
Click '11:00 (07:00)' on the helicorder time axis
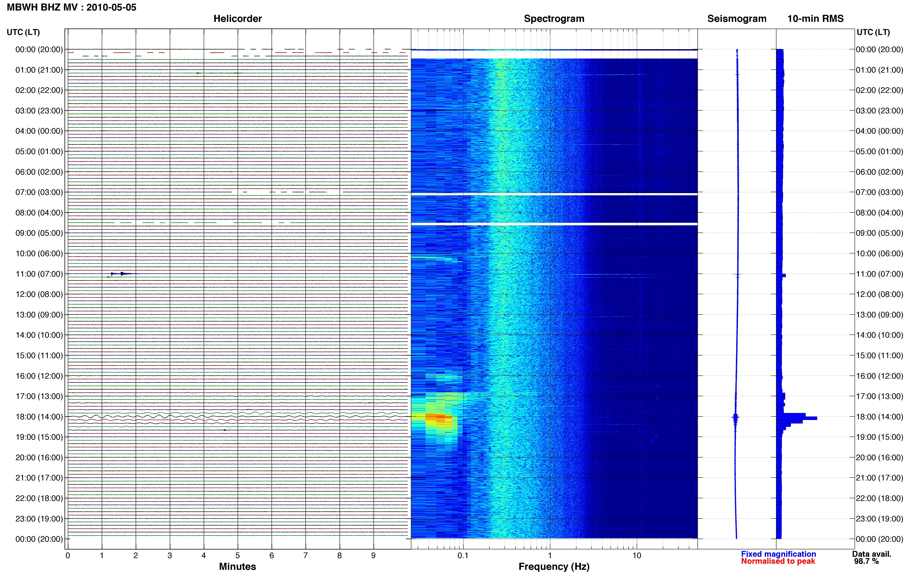39,274
